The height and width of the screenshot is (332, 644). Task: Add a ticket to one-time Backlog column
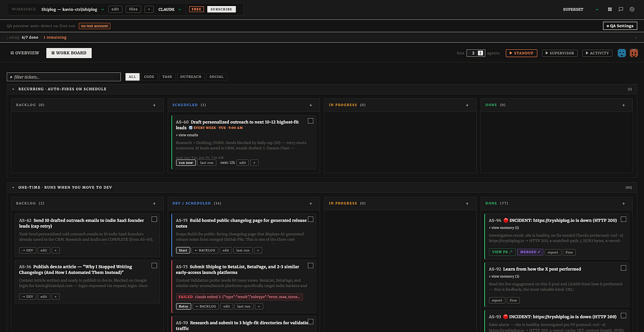[154, 204]
